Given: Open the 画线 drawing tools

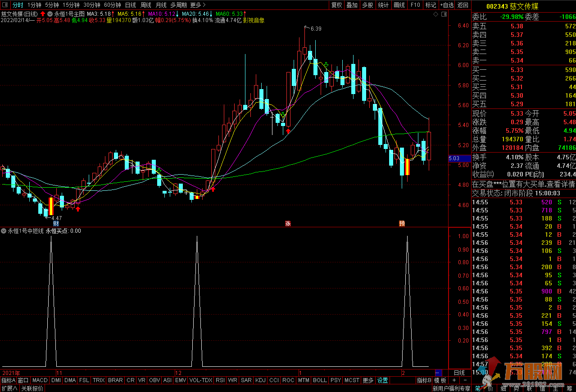Looking at the screenshot, I should [x=399, y=5].
